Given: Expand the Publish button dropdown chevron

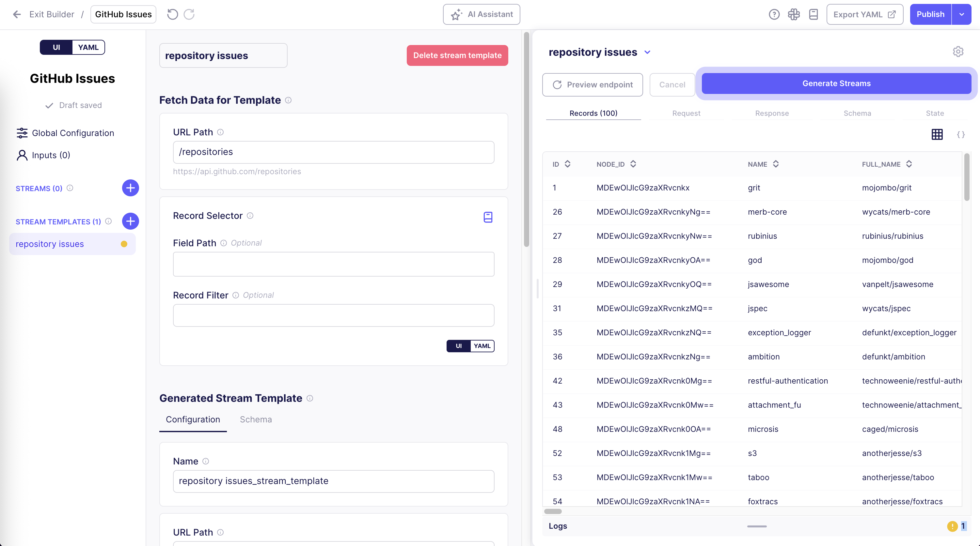Looking at the screenshot, I should point(962,14).
